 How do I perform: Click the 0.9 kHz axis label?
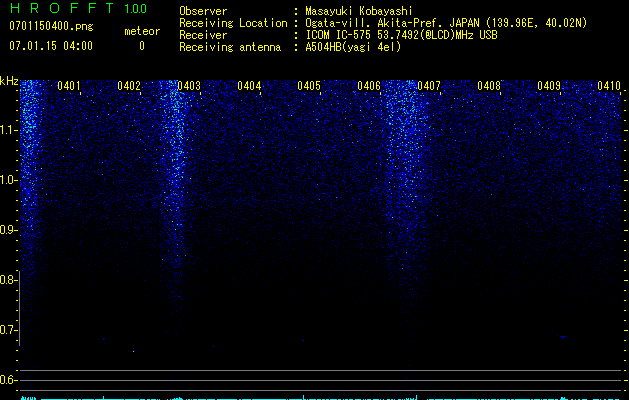click(x=8, y=230)
